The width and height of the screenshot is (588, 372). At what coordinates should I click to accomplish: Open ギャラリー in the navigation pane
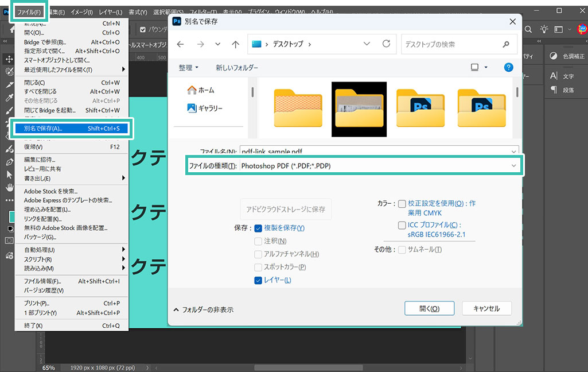point(205,108)
